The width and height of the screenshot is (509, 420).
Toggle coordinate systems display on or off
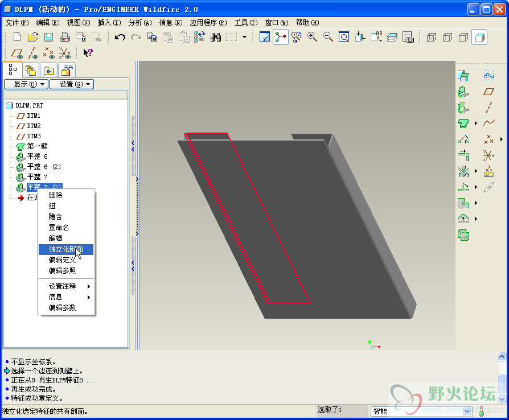pos(64,53)
